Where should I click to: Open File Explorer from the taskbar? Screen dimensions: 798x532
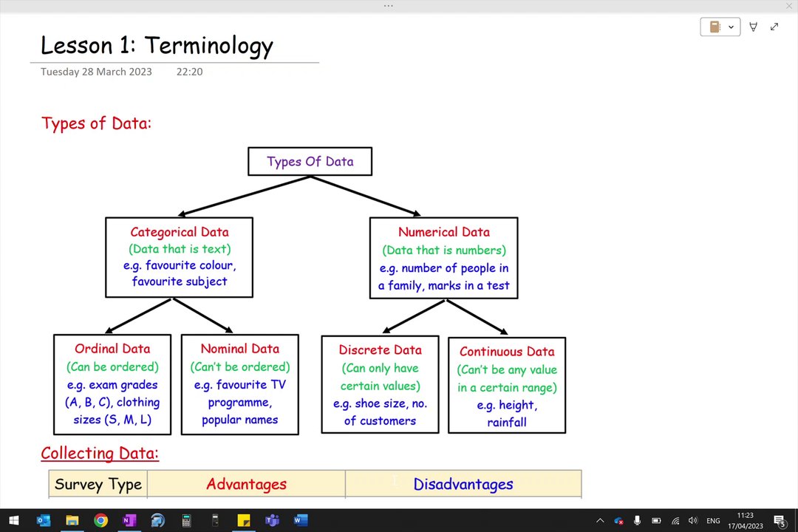(x=72, y=520)
